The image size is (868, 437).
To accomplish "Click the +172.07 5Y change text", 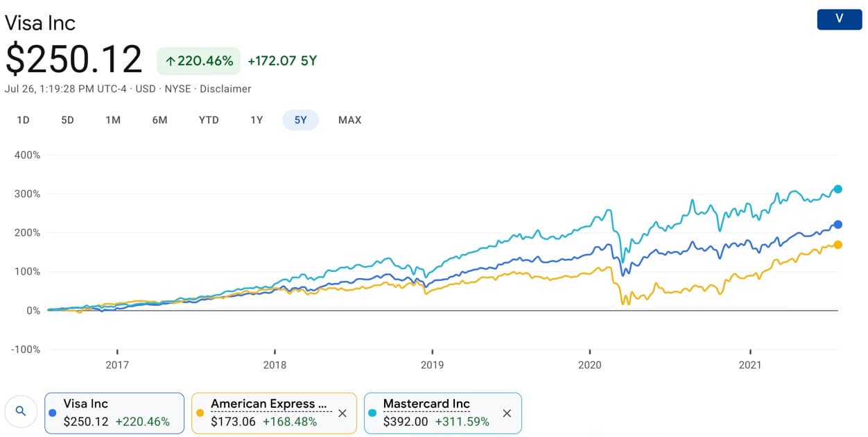I will click(283, 61).
